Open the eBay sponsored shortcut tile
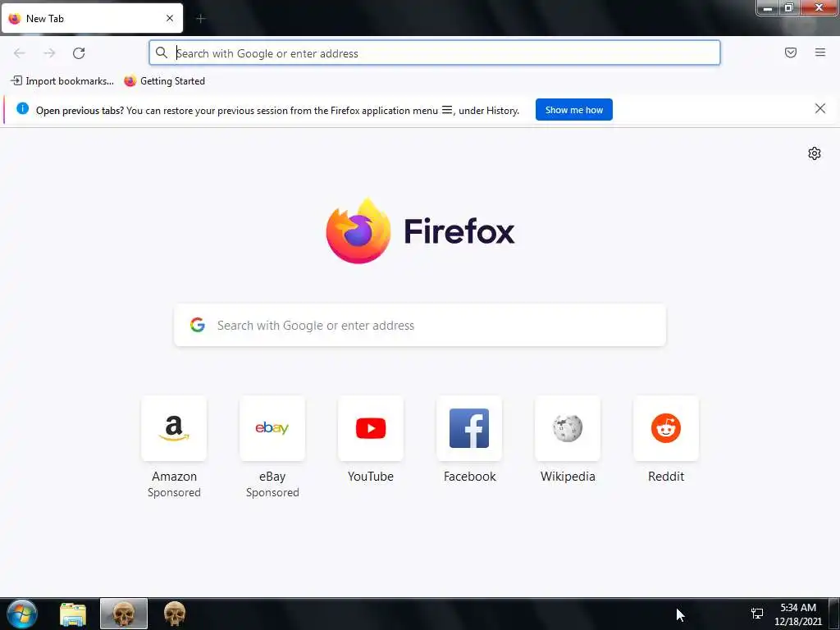This screenshot has height=630, width=840. [272, 428]
